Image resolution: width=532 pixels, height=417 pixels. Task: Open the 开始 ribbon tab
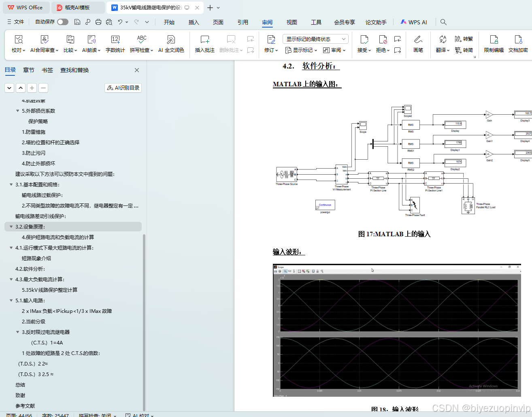tap(169, 22)
